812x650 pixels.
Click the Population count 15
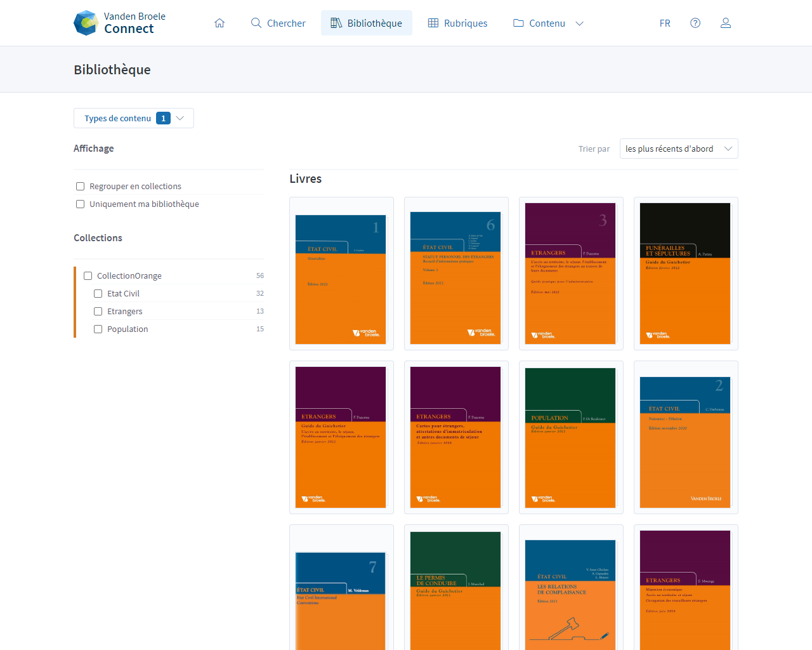260,329
